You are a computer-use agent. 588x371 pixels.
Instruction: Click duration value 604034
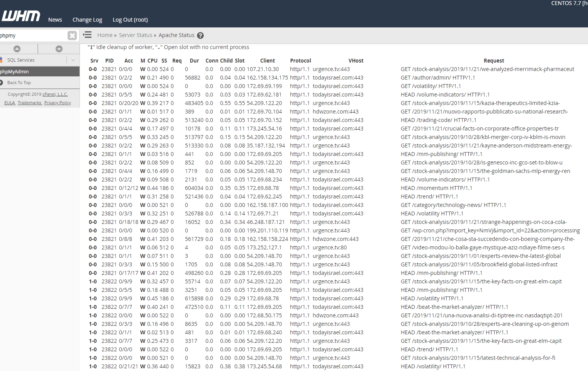(x=194, y=188)
